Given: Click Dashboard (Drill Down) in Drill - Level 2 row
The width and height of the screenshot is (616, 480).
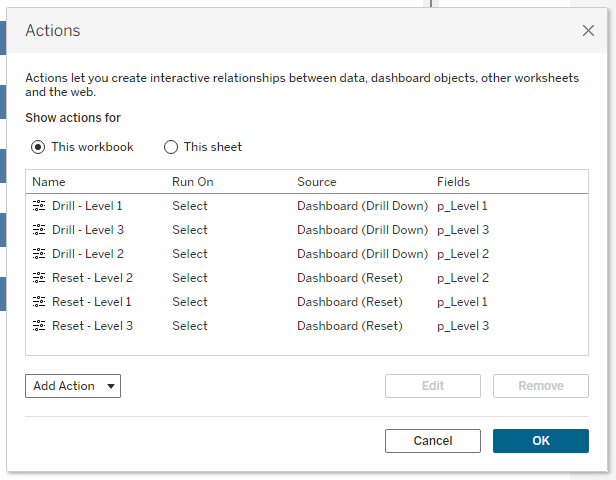Looking at the screenshot, I should coord(362,254).
